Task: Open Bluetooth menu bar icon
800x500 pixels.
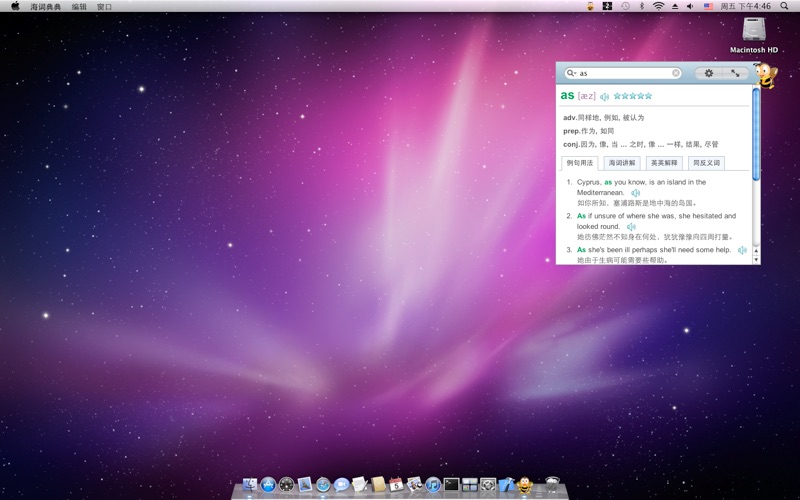Action: pos(642,6)
